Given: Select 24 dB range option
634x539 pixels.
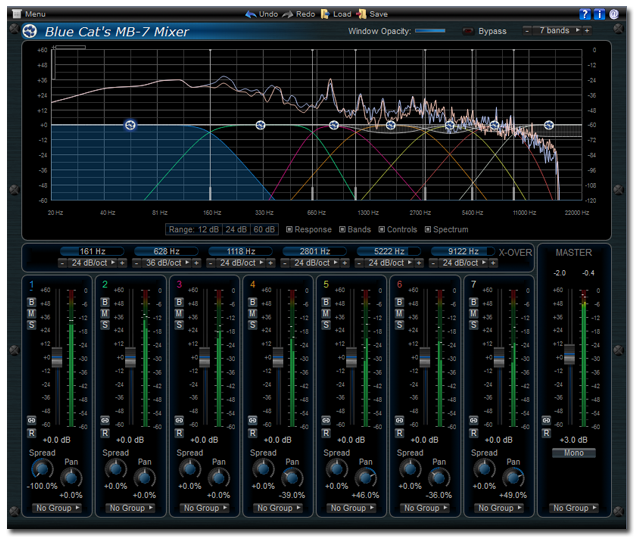Looking at the screenshot, I should pos(236,230).
